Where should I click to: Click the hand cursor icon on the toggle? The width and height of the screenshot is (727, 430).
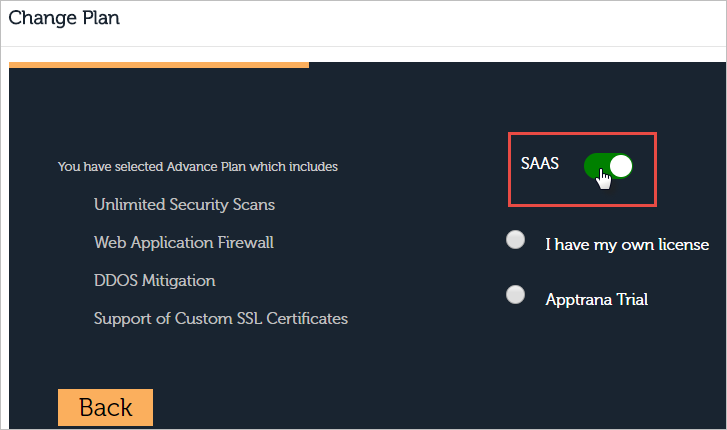(603, 179)
